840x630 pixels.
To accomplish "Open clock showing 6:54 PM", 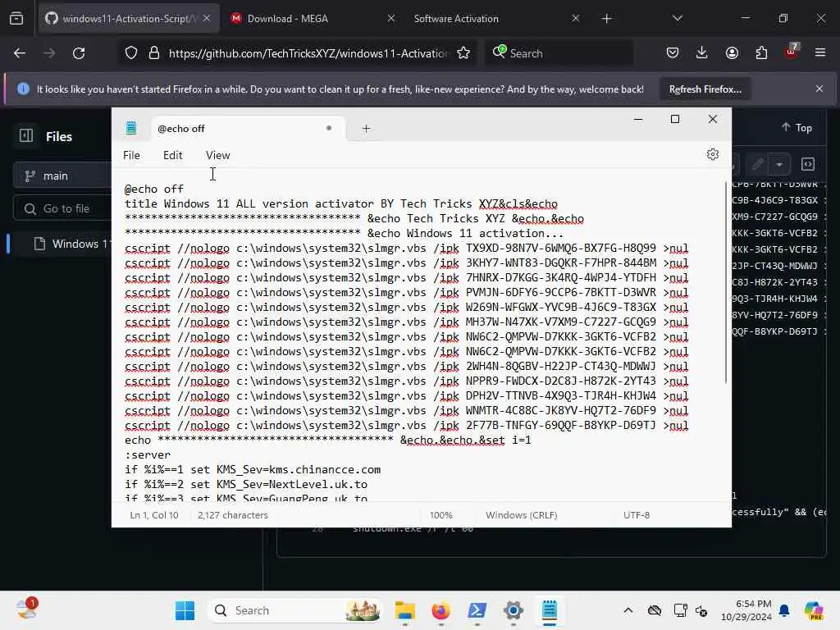I will pyautogui.click(x=746, y=610).
